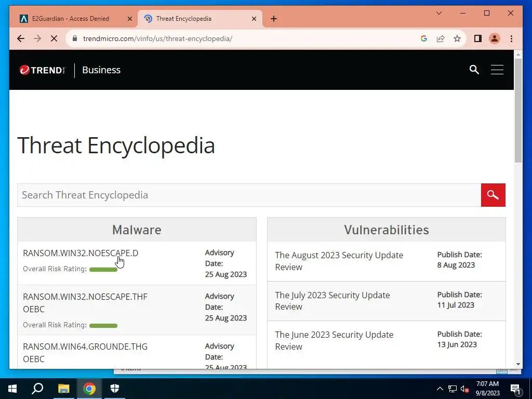Open the hamburger menu in header
Viewport: 532px width, 399px height.
pos(497,70)
